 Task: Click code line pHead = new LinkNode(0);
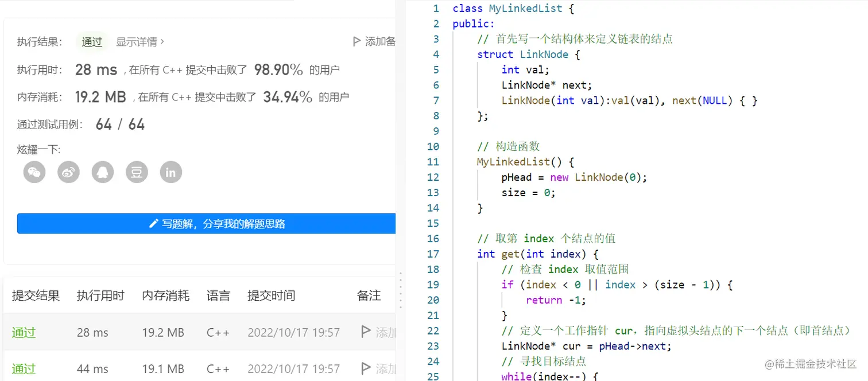(x=574, y=177)
